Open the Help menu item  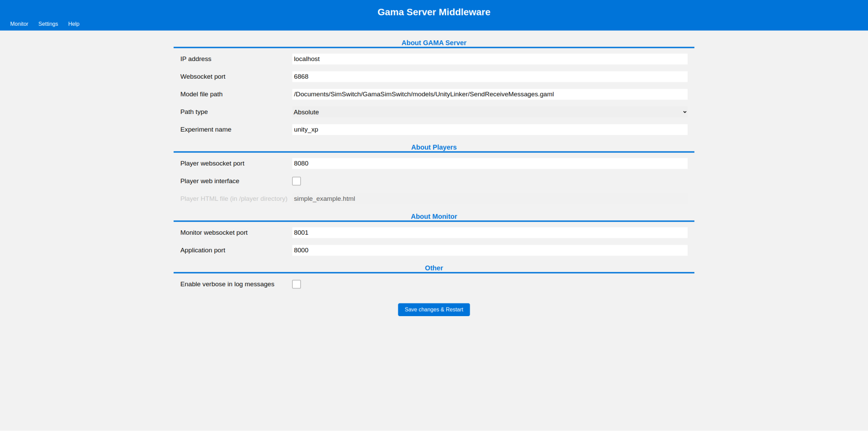point(74,24)
